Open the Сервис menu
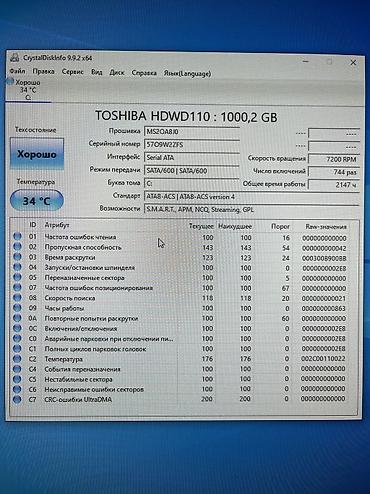 coord(72,72)
